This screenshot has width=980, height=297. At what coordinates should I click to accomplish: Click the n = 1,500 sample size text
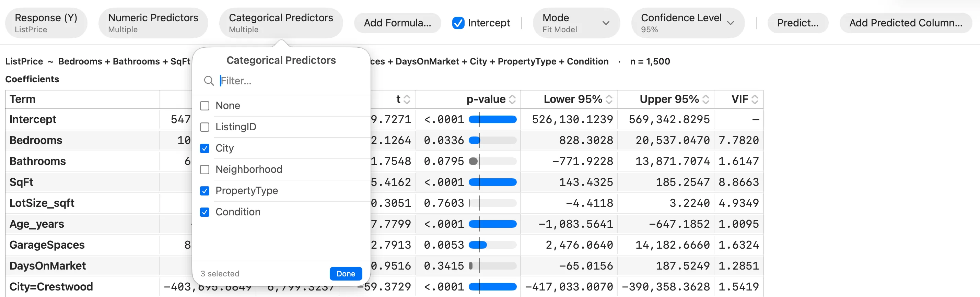(x=650, y=62)
